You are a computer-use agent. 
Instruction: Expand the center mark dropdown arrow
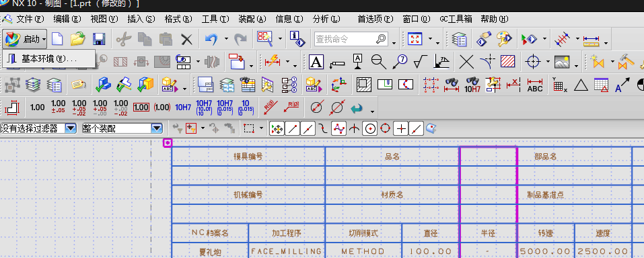(x=548, y=62)
